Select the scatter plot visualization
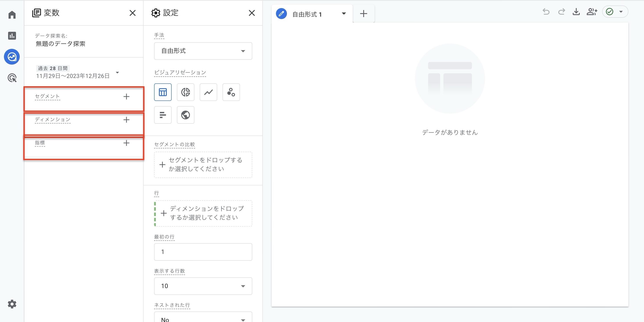This screenshot has width=644, height=322. click(x=231, y=92)
